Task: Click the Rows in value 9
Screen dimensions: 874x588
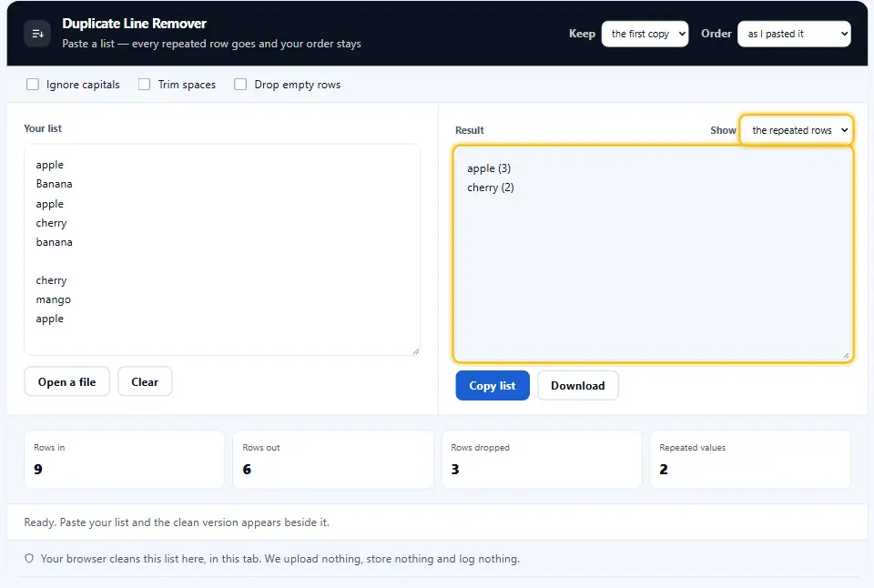Action: (x=38, y=470)
